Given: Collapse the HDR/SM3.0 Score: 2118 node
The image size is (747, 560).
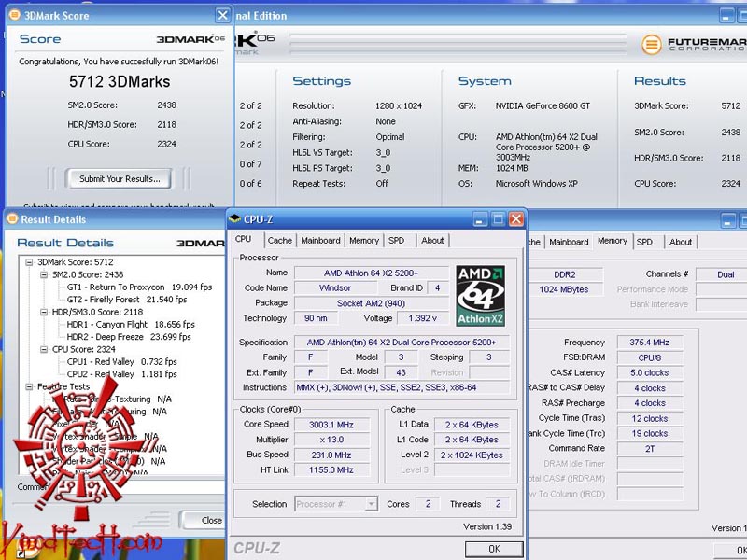Looking at the screenshot, I should 44,312.
